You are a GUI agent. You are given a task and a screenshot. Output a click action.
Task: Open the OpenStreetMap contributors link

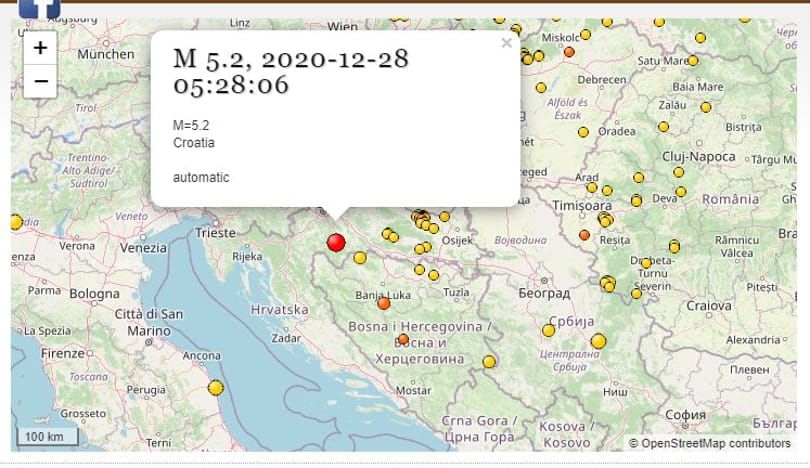(716, 443)
